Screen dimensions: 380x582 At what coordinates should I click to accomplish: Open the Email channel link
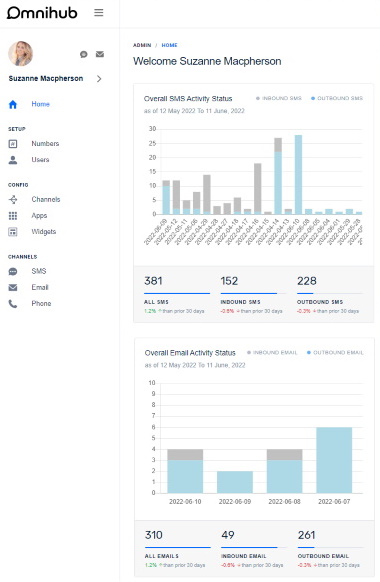pyautogui.click(x=40, y=287)
